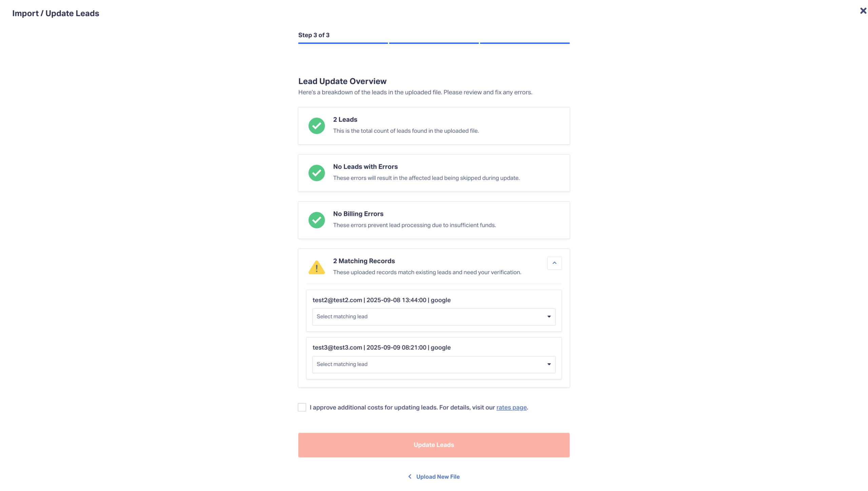Open the rates page link
Viewport: 868px width, 491px height.
pyautogui.click(x=511, y=408)
